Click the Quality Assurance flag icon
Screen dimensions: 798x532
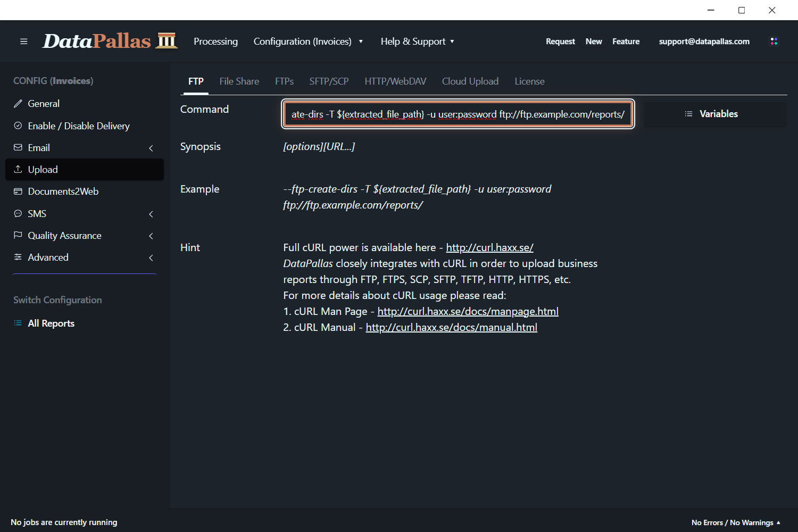tap(18, 235)
